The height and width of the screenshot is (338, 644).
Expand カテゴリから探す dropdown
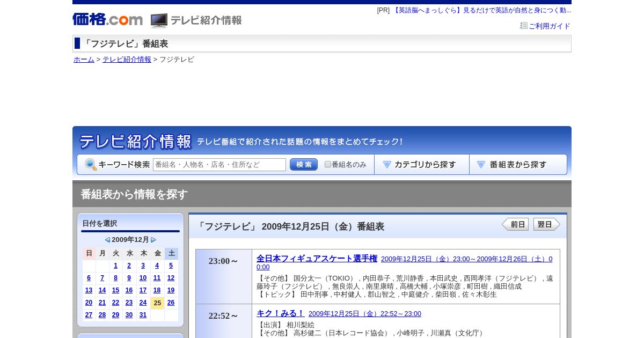tap(422, 165)
